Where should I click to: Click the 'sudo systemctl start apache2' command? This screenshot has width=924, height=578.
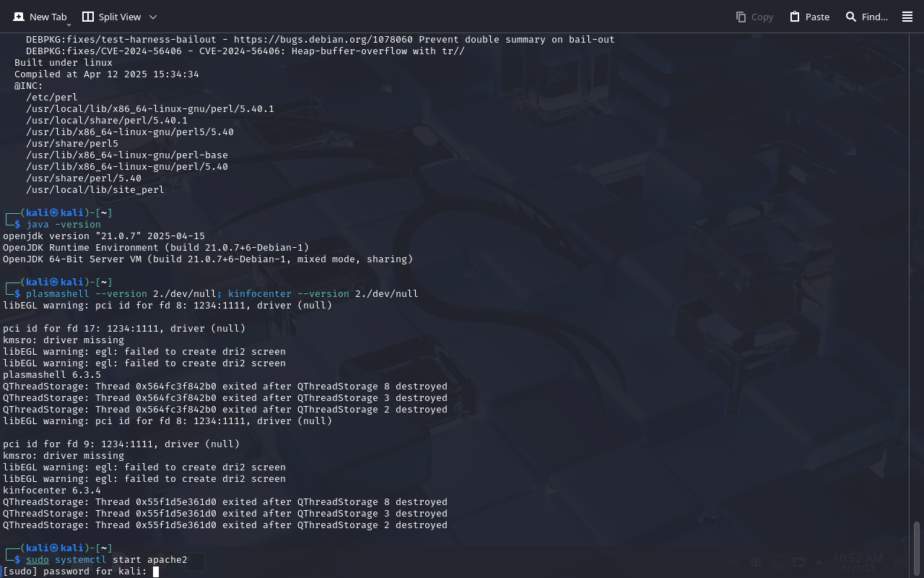(107, 560)
